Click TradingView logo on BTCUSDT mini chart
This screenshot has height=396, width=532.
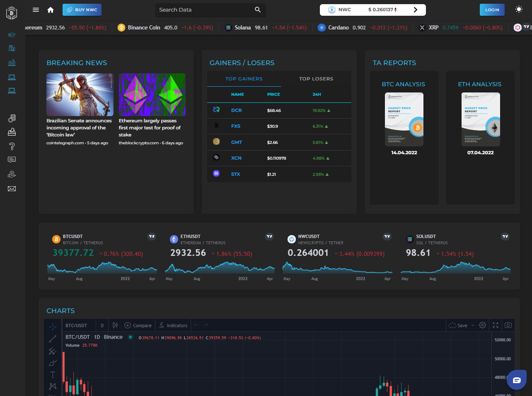(x=152, y=236)
